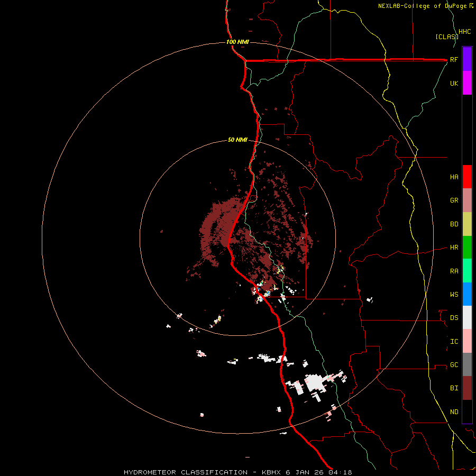Click the HYDROMETEOR CLASSIFICATION title text

pyautogui.click(x=186, y=472)
